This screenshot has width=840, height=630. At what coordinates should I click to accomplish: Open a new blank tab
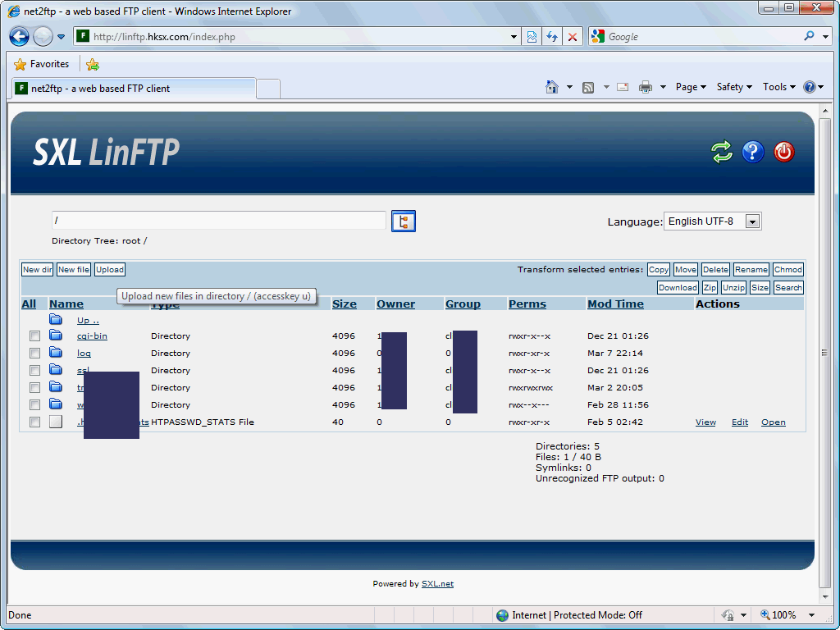point(268,89)
